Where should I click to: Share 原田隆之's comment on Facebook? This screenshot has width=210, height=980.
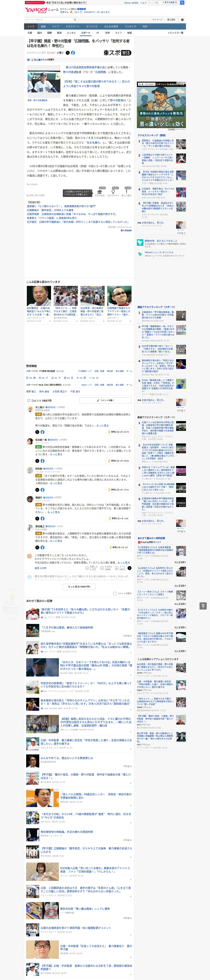point(42,547)
